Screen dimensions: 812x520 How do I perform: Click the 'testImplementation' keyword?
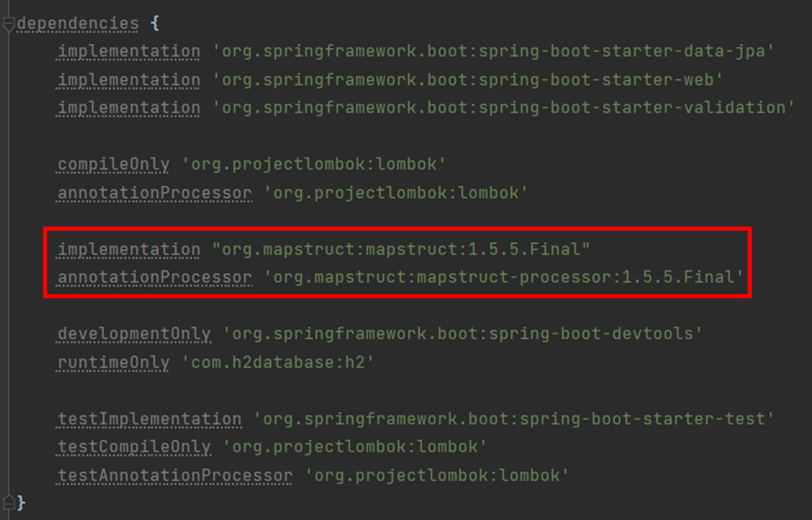coord(150,420)
